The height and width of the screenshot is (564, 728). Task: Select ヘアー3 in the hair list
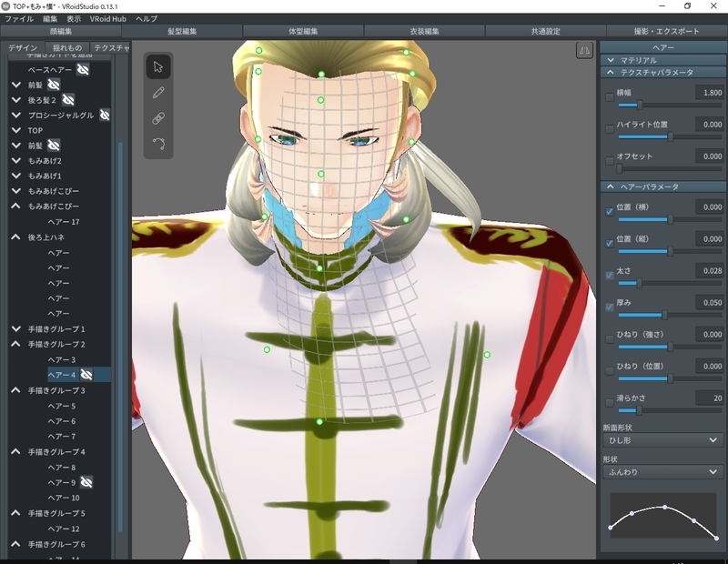pyautogui.click(x=61, y=359)
